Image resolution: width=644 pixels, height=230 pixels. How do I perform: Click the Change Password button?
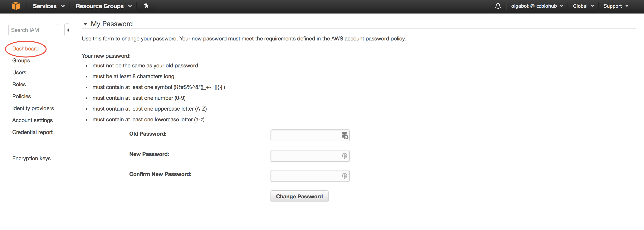pos(299,196)
